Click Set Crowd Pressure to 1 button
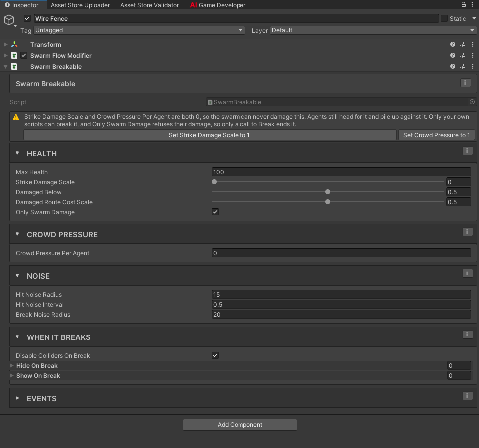 436,135
